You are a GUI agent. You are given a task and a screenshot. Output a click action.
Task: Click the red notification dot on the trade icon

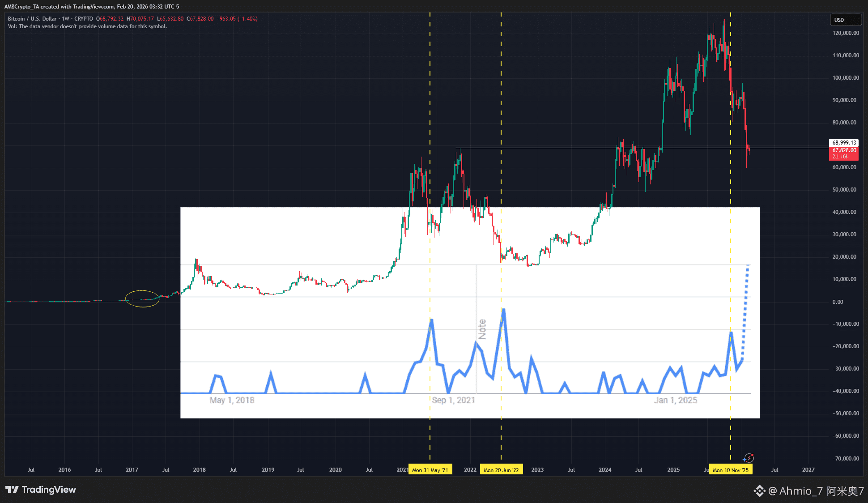pyautogui.click(x=752, y=454)
